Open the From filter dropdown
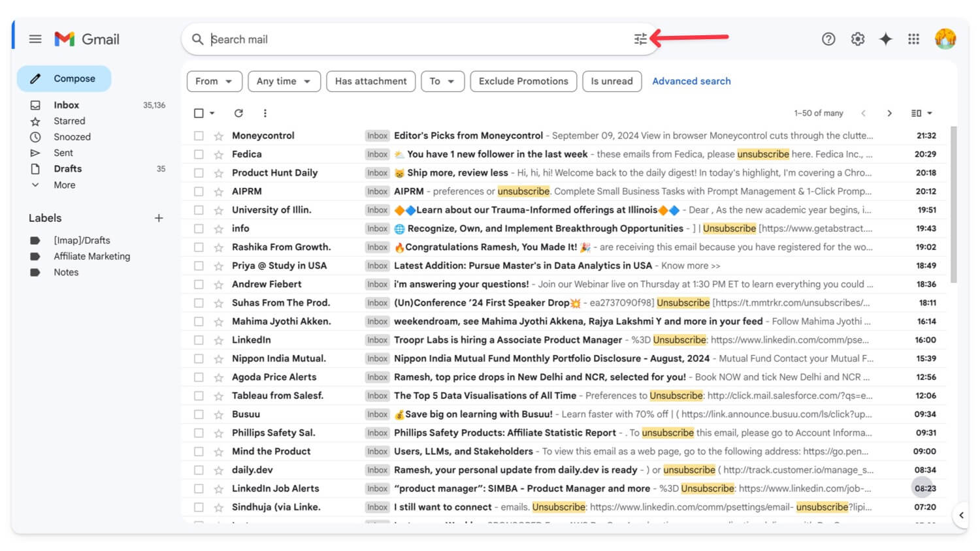This screenshot has height=551, width=980. (214, 81)
